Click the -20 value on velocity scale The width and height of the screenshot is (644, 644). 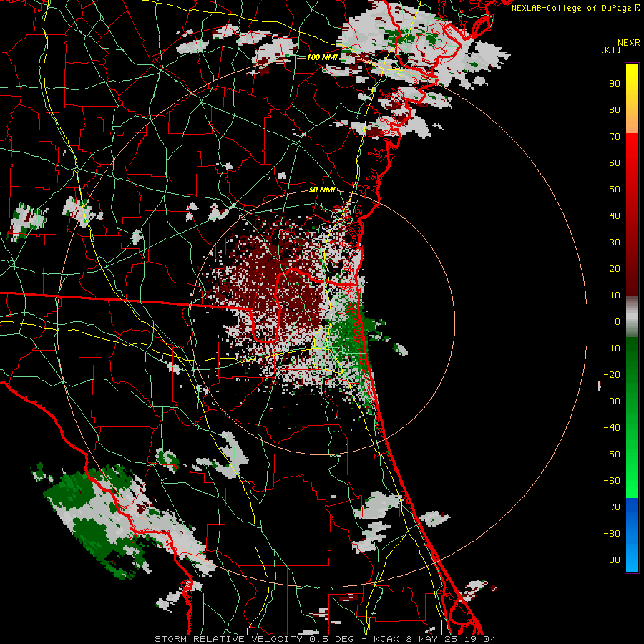click(612, 375)
